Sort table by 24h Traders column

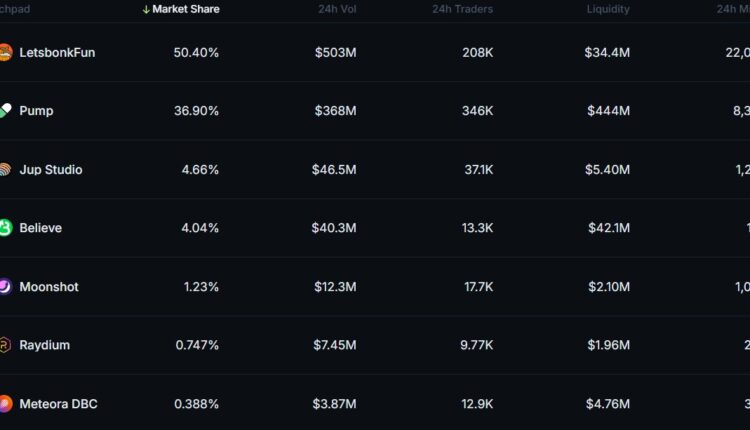(x=463, y=9)
